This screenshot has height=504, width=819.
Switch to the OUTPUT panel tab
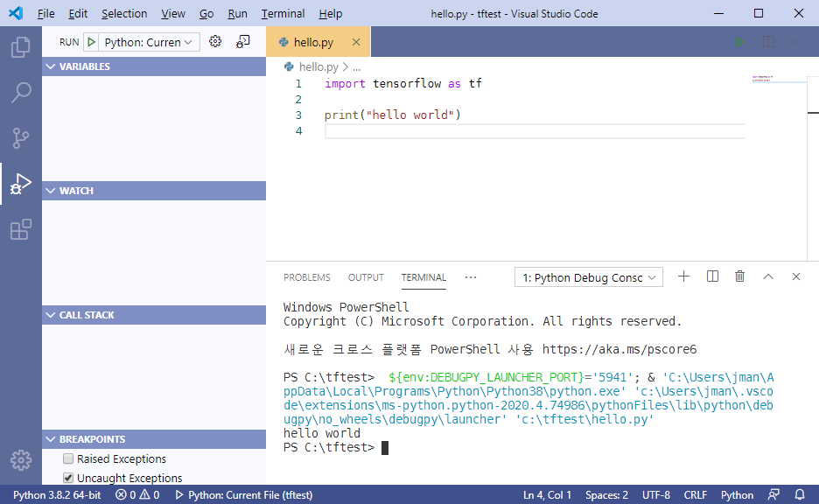pos(366,277)
